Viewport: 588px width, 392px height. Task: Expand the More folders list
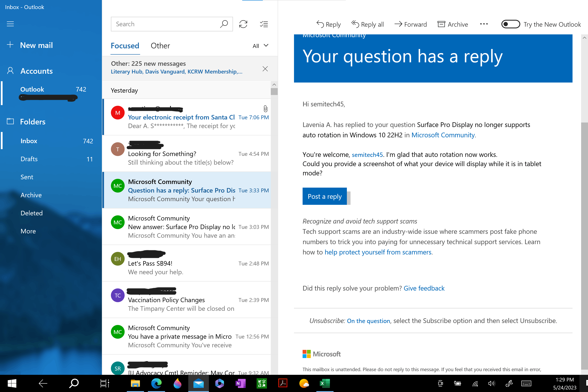point(28,231)
